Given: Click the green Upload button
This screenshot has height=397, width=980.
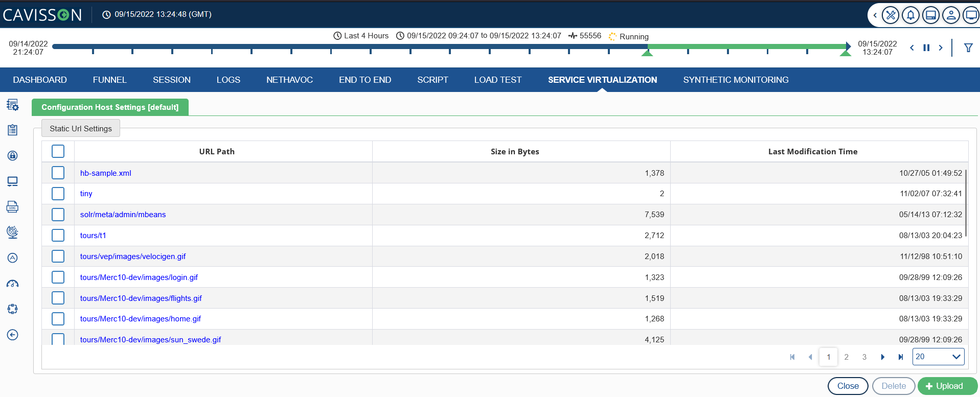Looking at the screenshot, I should [947, 386].
